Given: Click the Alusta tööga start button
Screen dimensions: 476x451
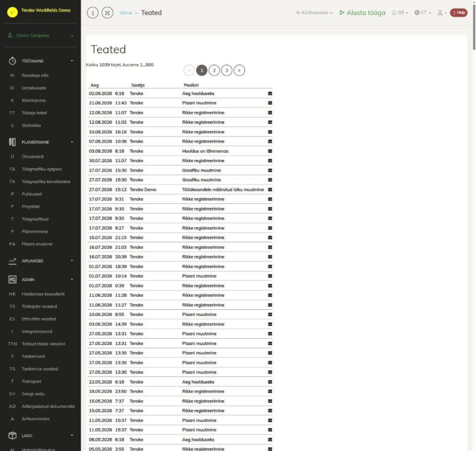Looking at the screenshot, I should (362, 13).
